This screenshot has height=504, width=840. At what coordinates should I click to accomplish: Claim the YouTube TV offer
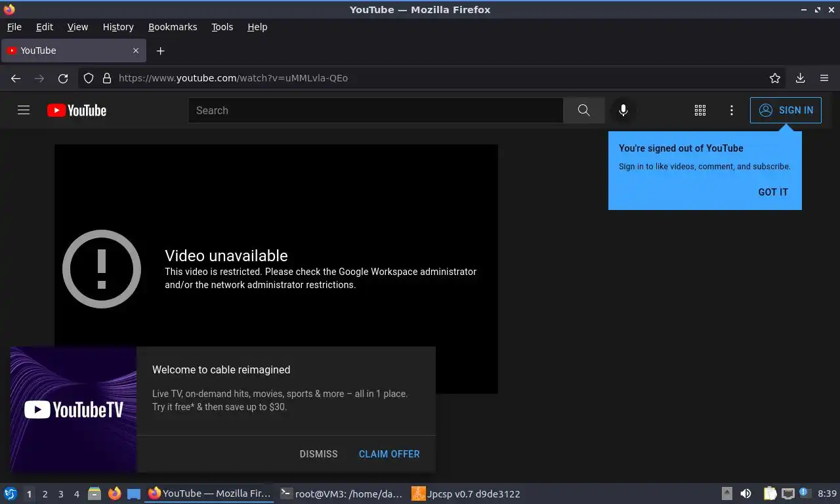[x=389, y=454]
